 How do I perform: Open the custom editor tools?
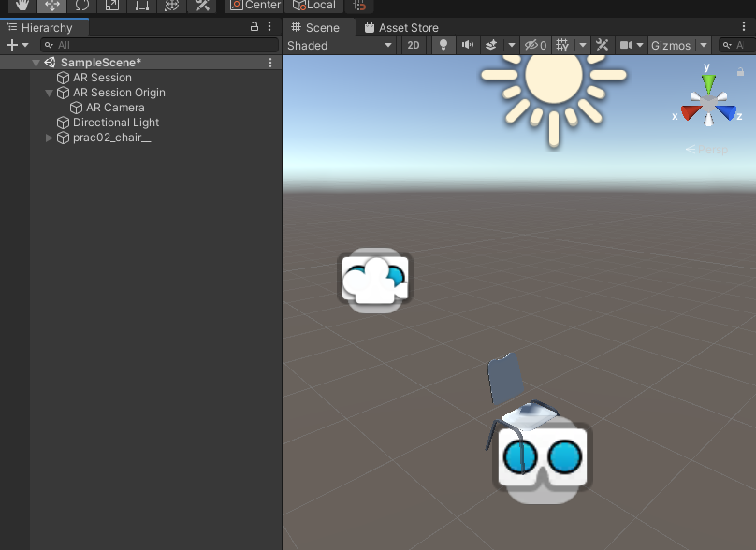tap(202, 6)
